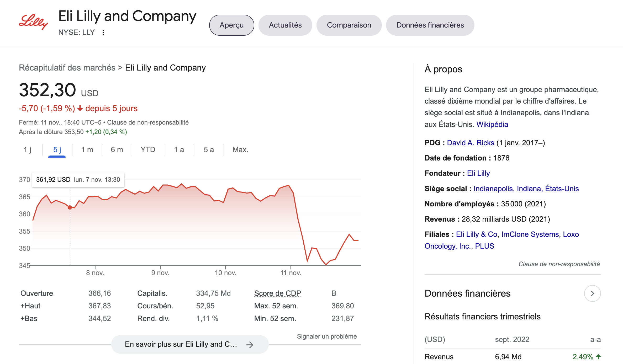Click the -5,70 (-1,59 %) change text
The width and height of the screenshot is (623, 364).
[x=47, y=108]
